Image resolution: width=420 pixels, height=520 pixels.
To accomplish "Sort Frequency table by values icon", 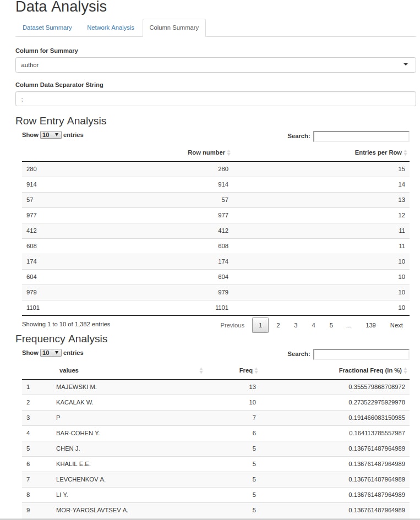I will tap(201, 370).
